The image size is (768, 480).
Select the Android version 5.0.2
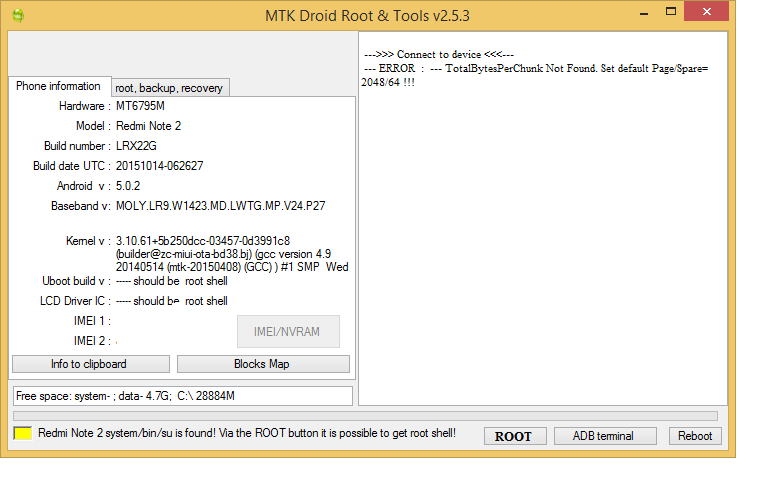coord(128,186)
